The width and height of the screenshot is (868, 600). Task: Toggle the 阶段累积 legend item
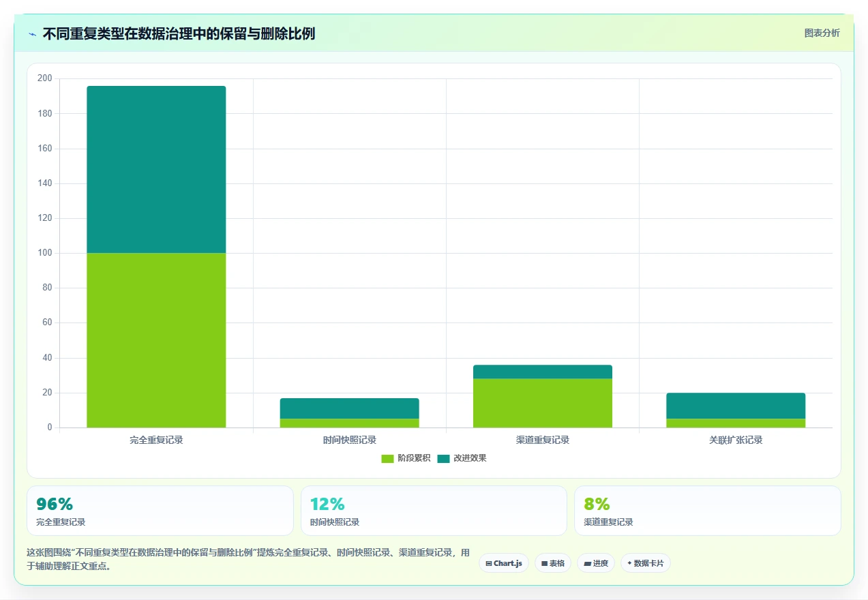coord(406,458)
